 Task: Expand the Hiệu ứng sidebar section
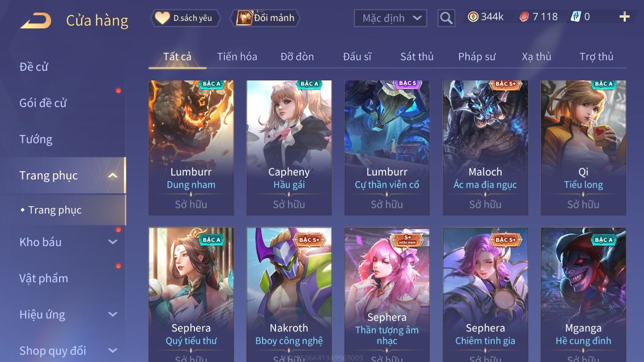point(113,314)
